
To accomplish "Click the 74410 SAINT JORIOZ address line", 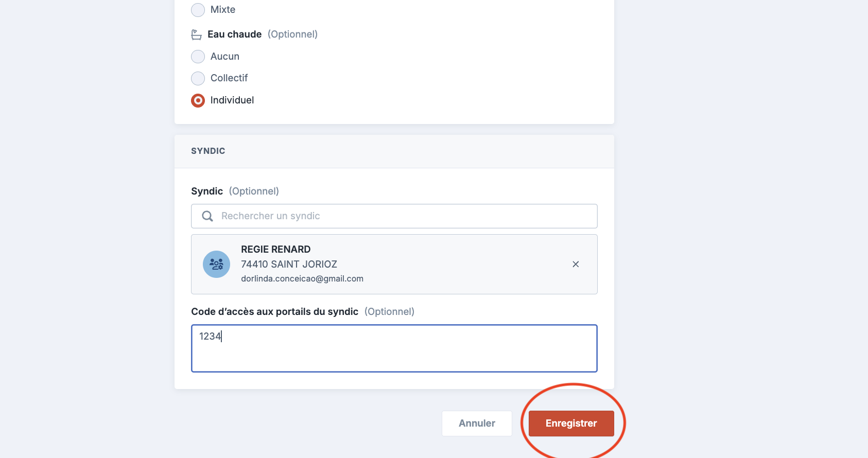I will [x=289, y=265].
